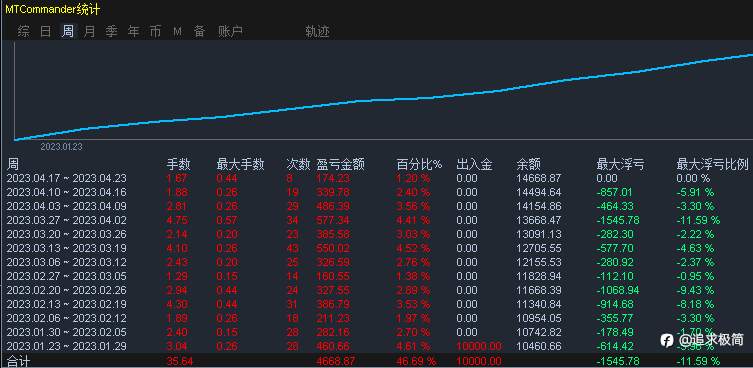Click the 余额 column header
Image resolution: width=753 pixels, height=368 pixels.
point(529,165)
